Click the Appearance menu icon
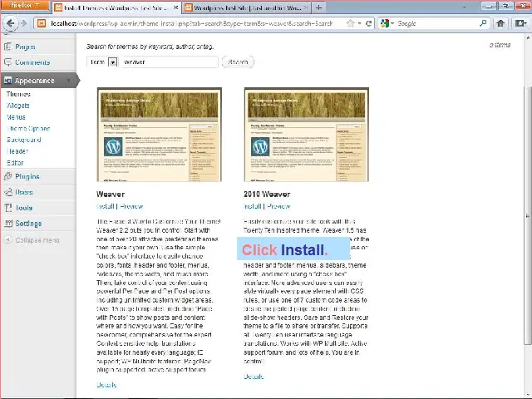 [x=7, y=81]
